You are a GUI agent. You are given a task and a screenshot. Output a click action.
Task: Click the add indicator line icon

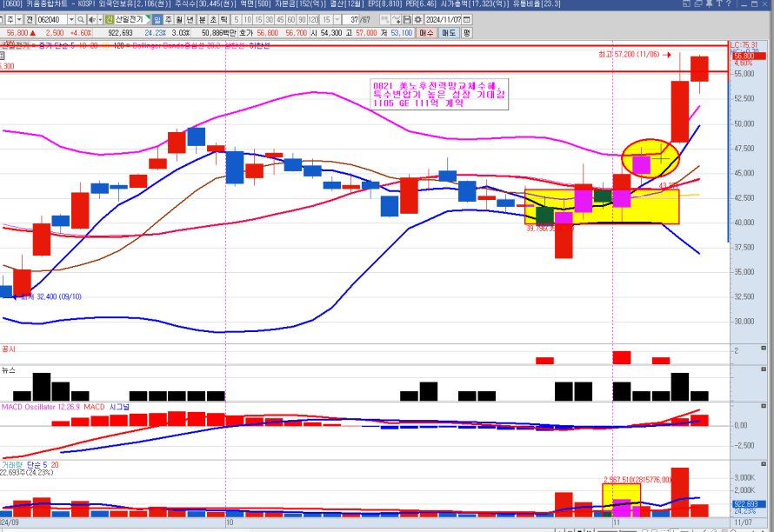click(396, 20)
